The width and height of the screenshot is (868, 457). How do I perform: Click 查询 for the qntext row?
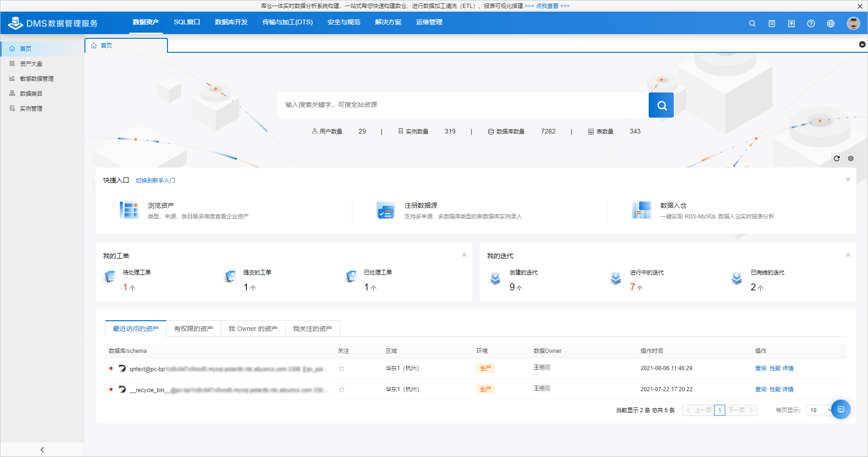tap(761, 368)
